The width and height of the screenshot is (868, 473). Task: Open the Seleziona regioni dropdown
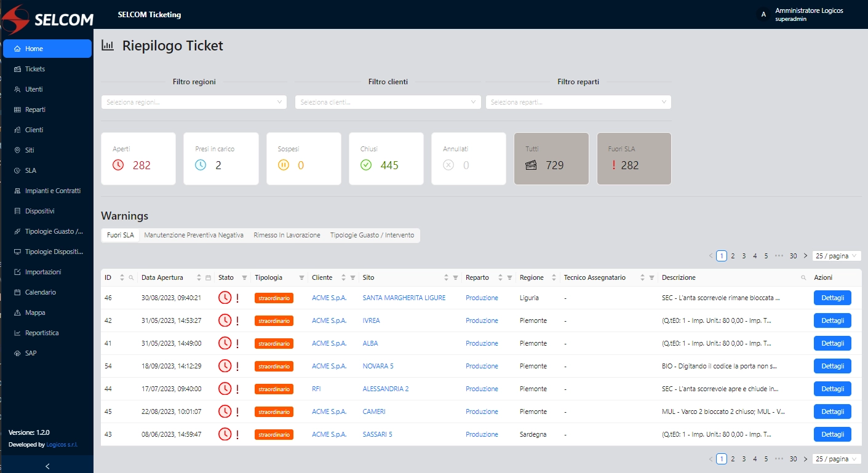coord(194,102)
